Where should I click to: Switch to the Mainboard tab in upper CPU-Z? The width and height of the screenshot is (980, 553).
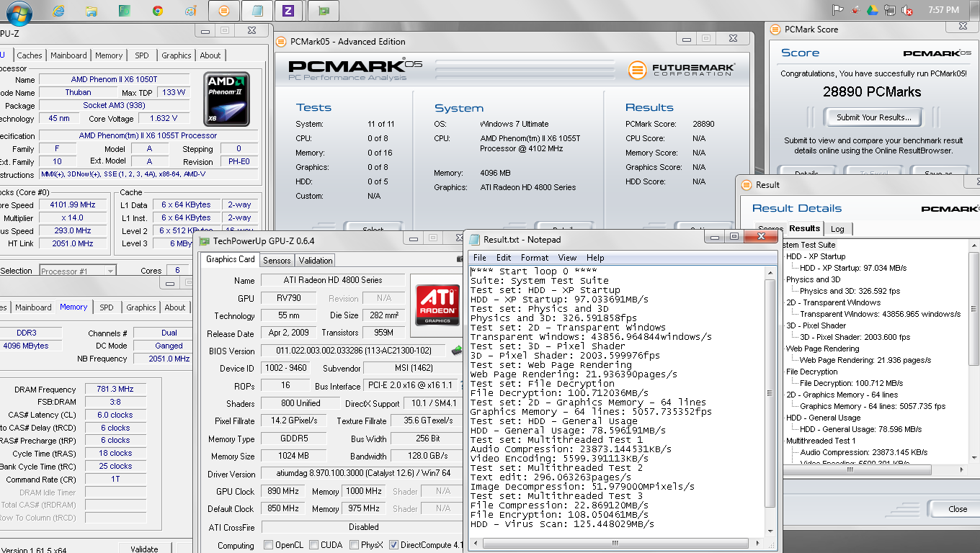(68, 55)
